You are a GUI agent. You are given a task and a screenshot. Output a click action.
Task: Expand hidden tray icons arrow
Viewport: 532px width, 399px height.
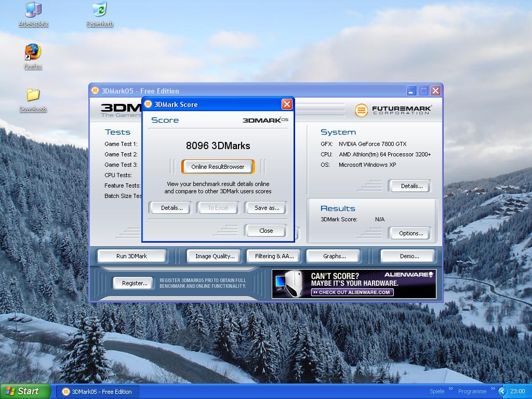[x=502, y=392]
